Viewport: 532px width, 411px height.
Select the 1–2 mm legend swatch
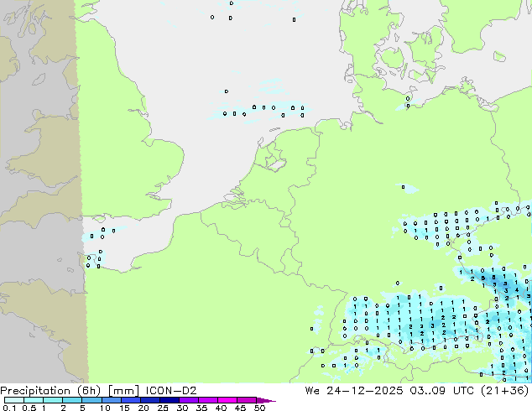(53, 400)
